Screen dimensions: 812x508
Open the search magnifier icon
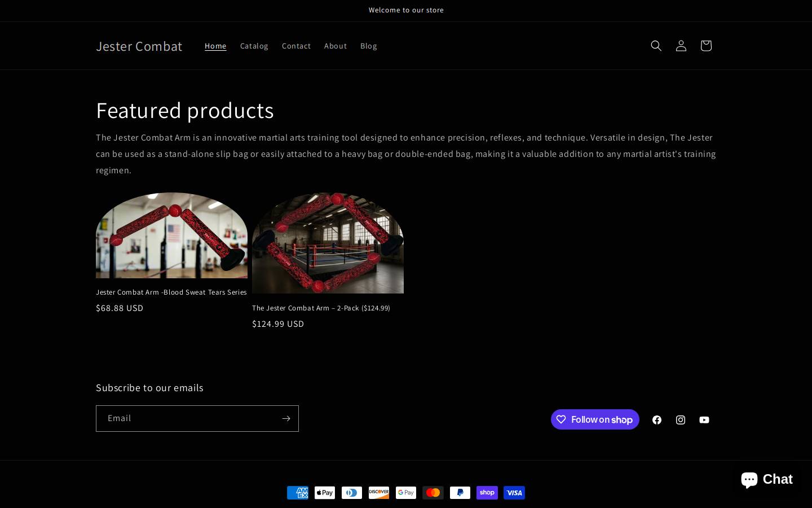[x=656, y=46]
